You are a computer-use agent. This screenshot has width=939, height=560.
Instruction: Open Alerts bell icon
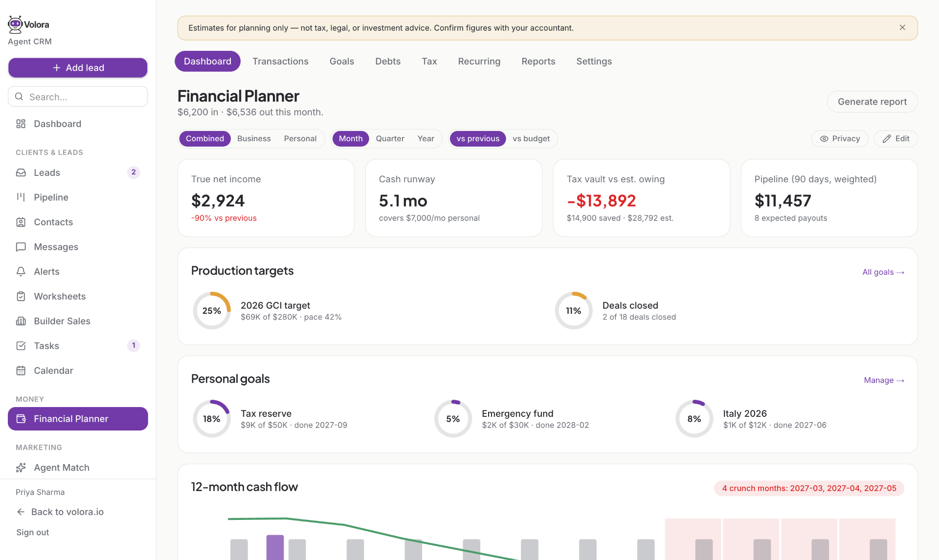pos(21,271)
